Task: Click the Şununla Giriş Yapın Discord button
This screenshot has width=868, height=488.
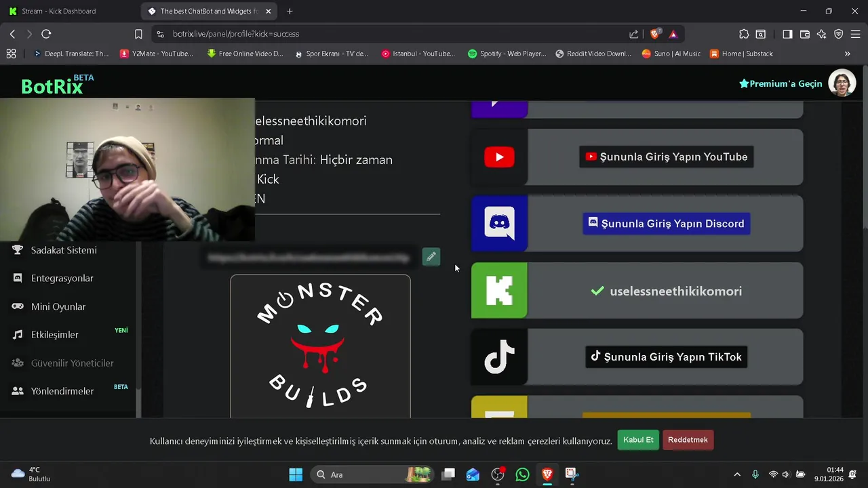Action: [667, 224]
